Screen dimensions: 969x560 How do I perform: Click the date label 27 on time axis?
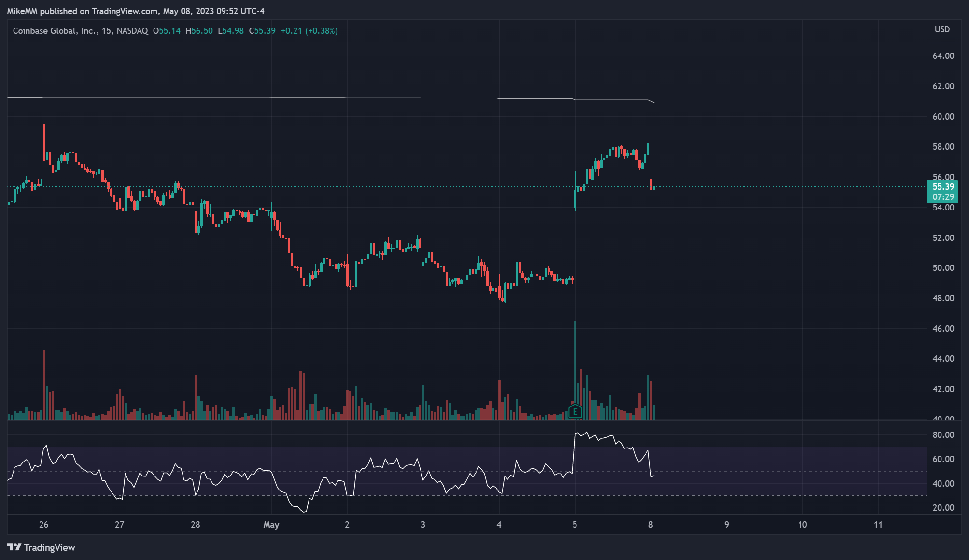[x=120, y=525]
